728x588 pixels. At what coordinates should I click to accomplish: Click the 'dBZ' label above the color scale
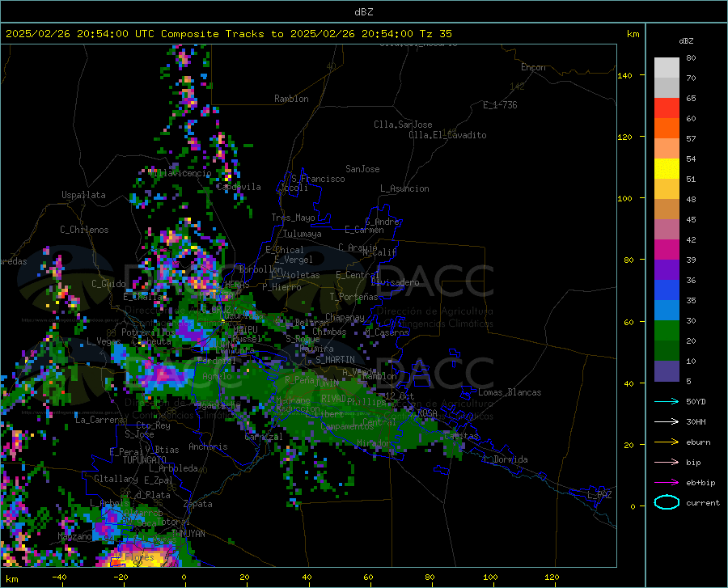pyautogui.click(x=686, y=40)
